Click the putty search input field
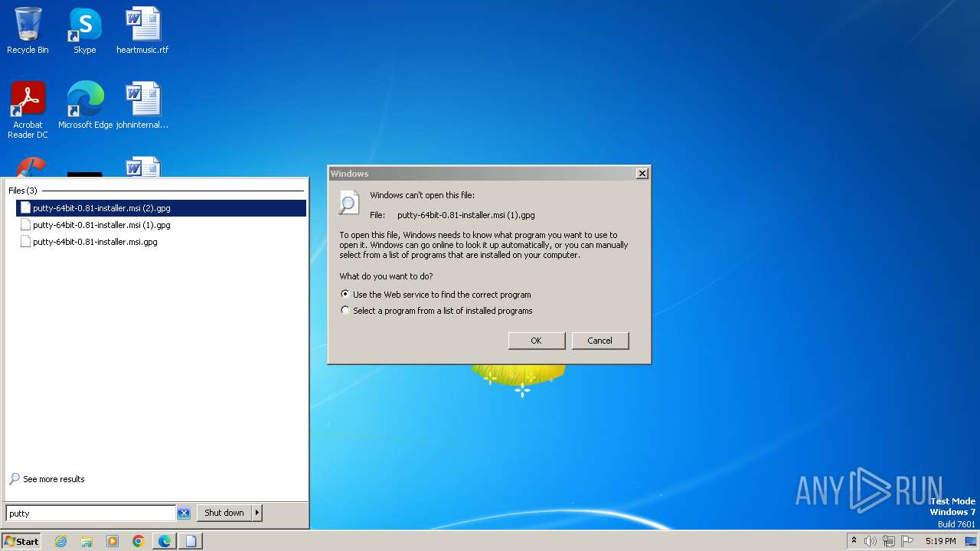The image size is (980, 551). point(91,514)
